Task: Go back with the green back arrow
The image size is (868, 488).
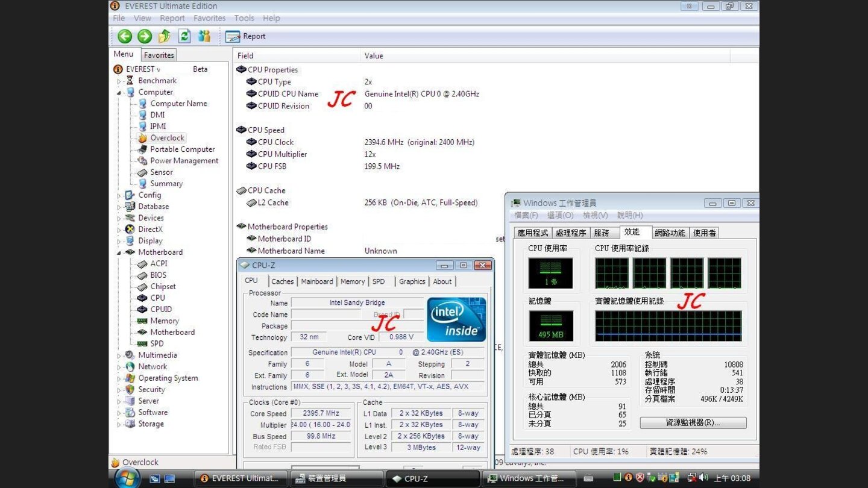Action: pos(125,36)
